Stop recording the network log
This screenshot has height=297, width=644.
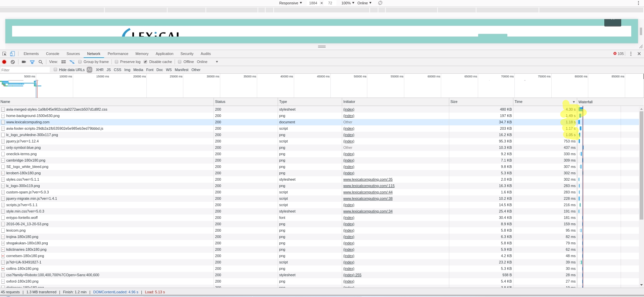[4, 62]
